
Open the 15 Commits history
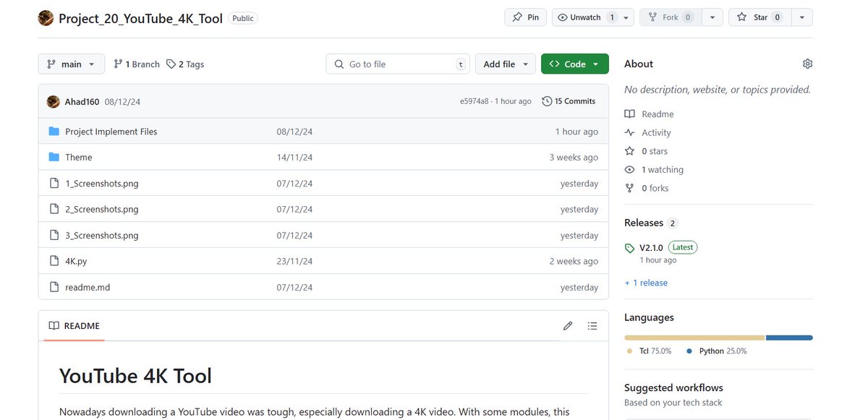(x=569, y=102)
